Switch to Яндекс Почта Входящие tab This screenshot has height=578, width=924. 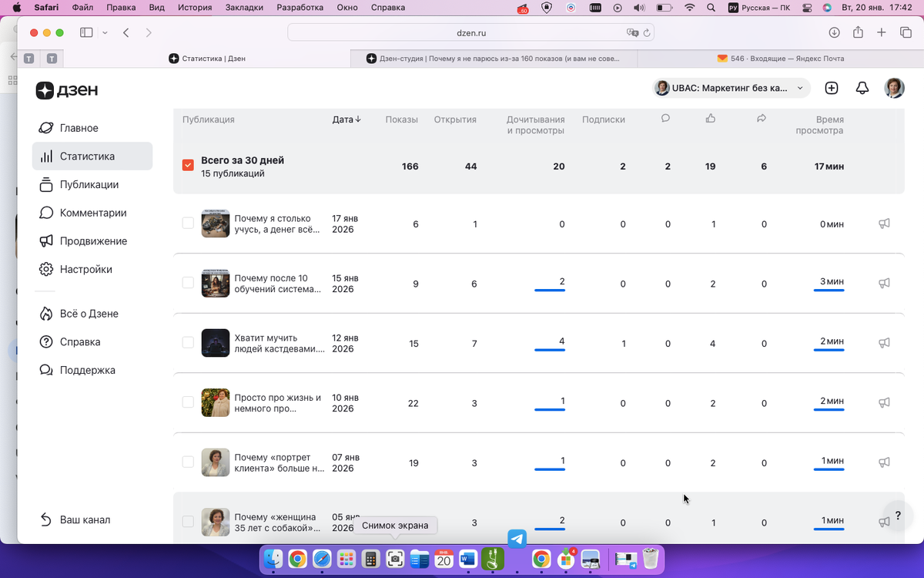tap(781, 58)
